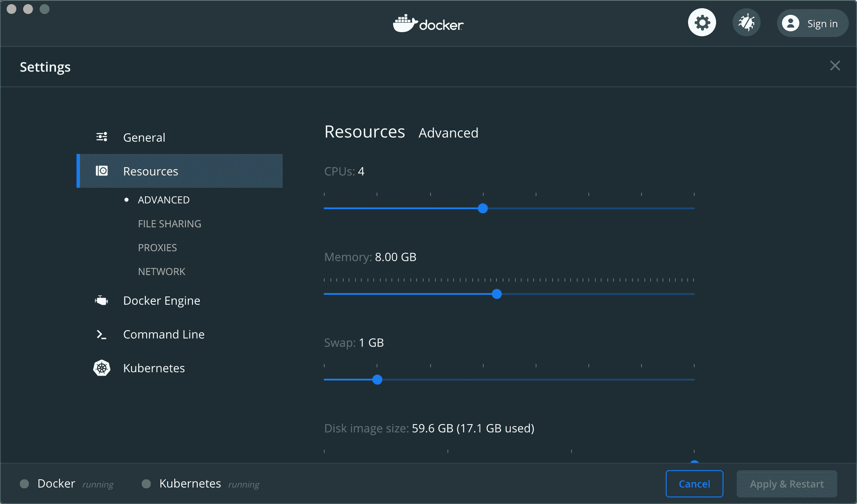Click the user avatar icon

790,23
